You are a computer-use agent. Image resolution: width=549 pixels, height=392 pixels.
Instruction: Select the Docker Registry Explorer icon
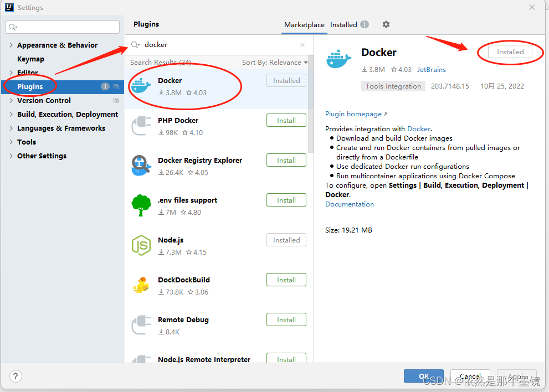coord(141,166)
